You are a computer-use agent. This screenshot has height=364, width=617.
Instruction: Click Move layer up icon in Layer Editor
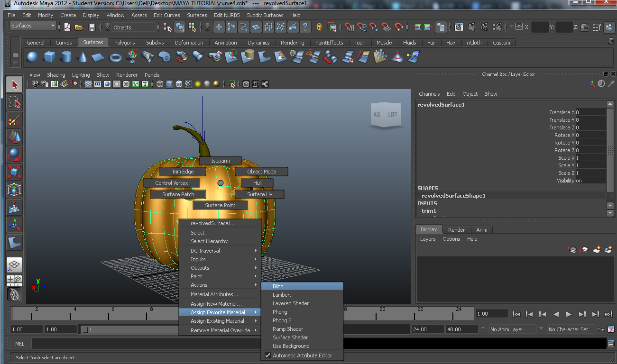[572, 249]
